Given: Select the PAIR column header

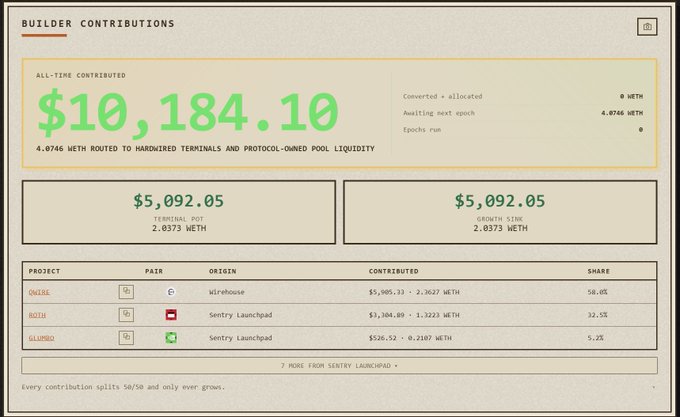Looking at the screenshot, I should tap(154, 271).
